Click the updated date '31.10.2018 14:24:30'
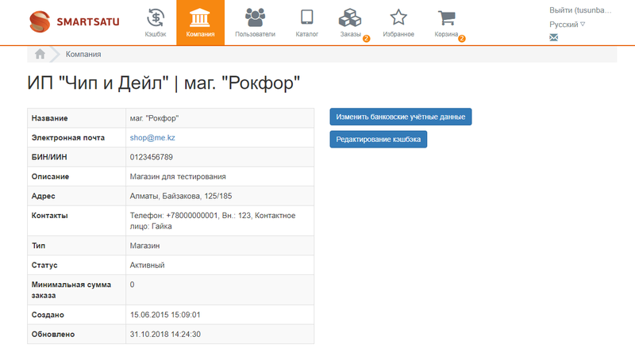The width and height of the screenshot is (635, 364). (165, 334)
